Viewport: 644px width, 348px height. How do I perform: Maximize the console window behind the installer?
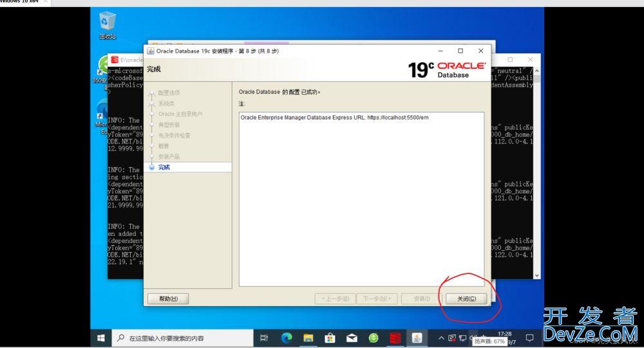[510, 60]
